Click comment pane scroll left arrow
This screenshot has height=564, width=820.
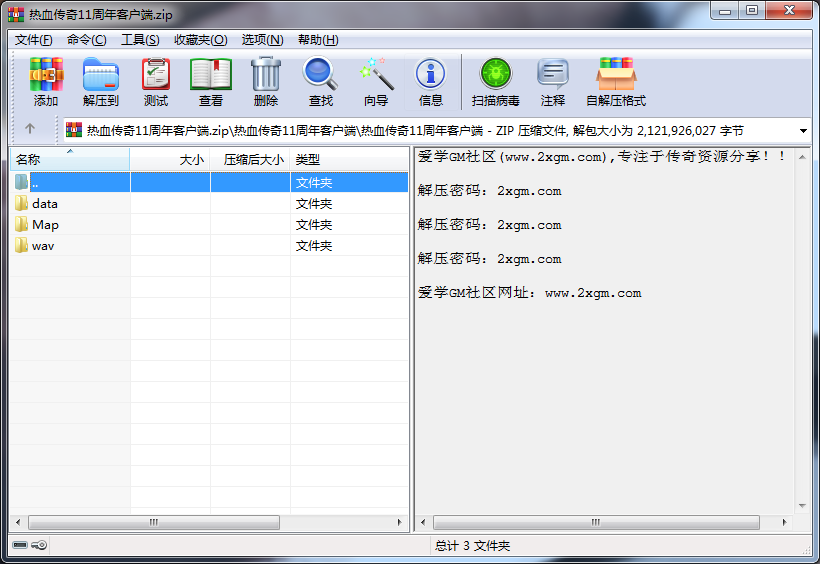423,522
